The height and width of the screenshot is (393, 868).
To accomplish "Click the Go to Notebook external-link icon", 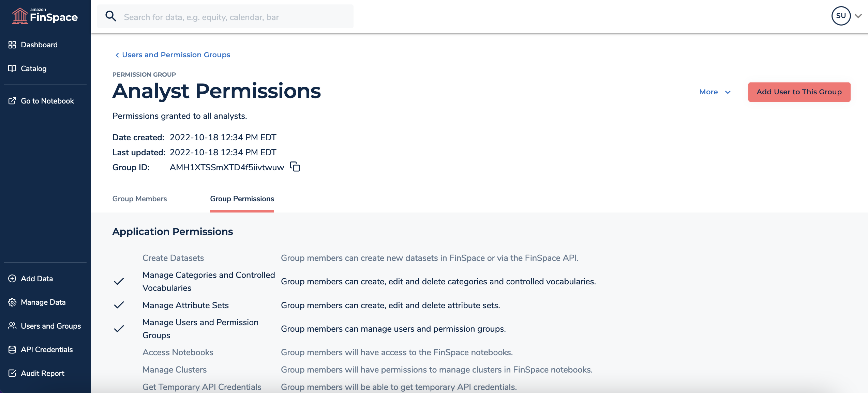I will coord(12,100).
